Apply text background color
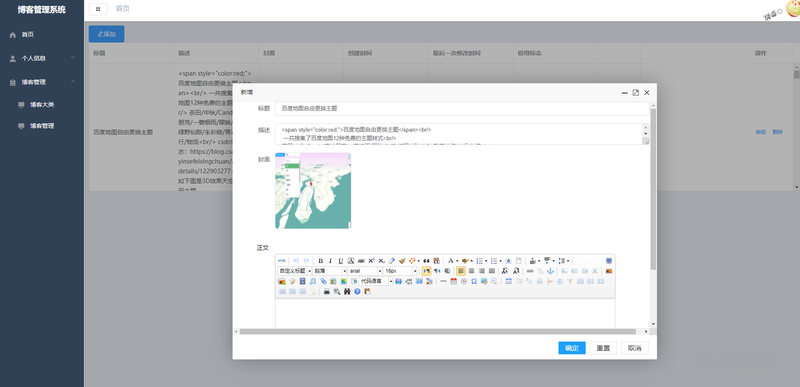 465,261
